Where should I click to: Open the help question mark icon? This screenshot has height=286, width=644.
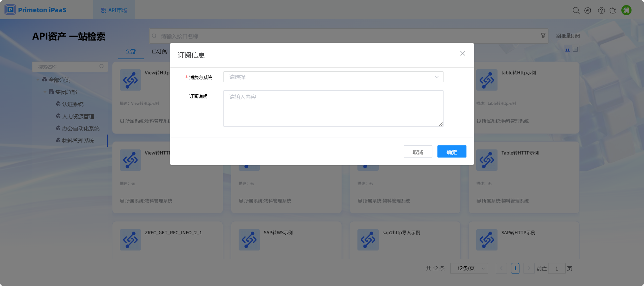(x=601, y=10)
